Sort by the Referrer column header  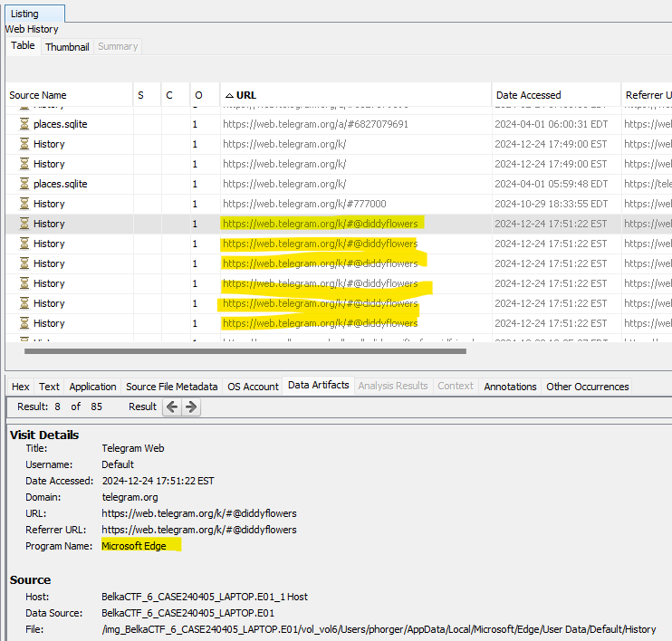click(647, 95)
